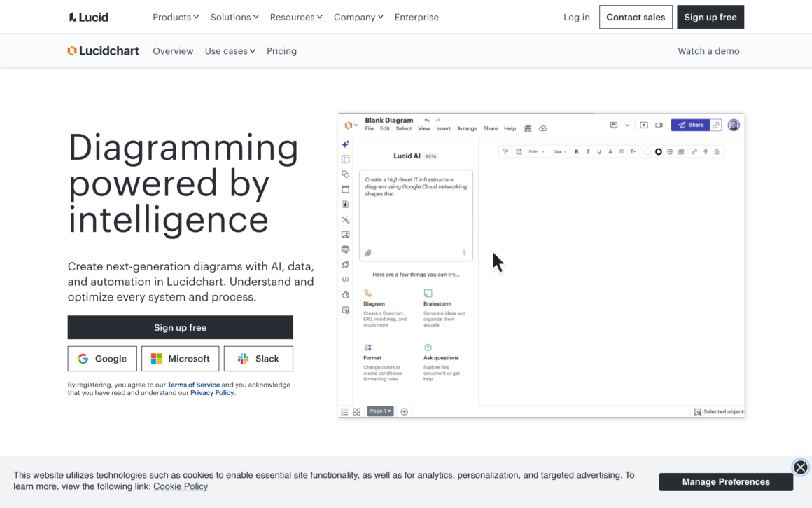Pick the white fill color circle

click(x=647, y=152)
